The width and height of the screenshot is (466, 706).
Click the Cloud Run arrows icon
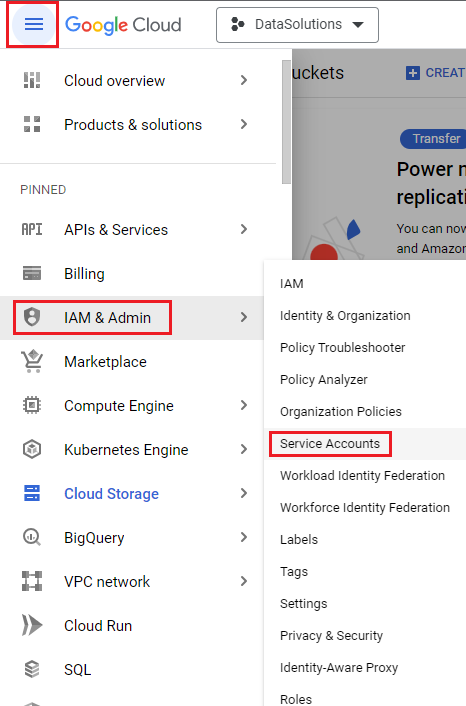32,625
